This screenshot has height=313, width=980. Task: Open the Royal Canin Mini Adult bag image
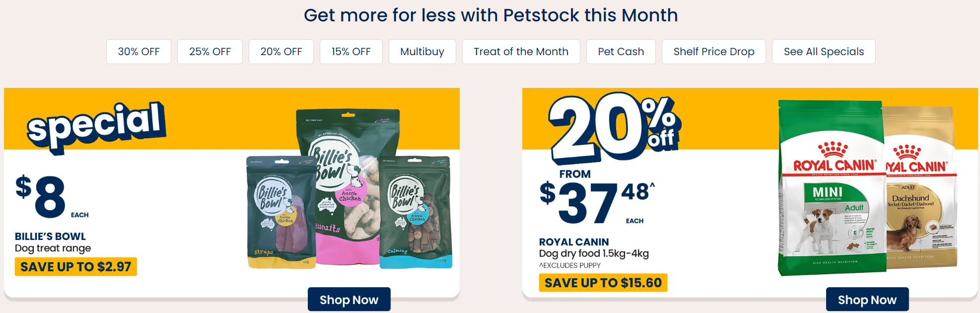pyautogui.click(x=831, y=188)
